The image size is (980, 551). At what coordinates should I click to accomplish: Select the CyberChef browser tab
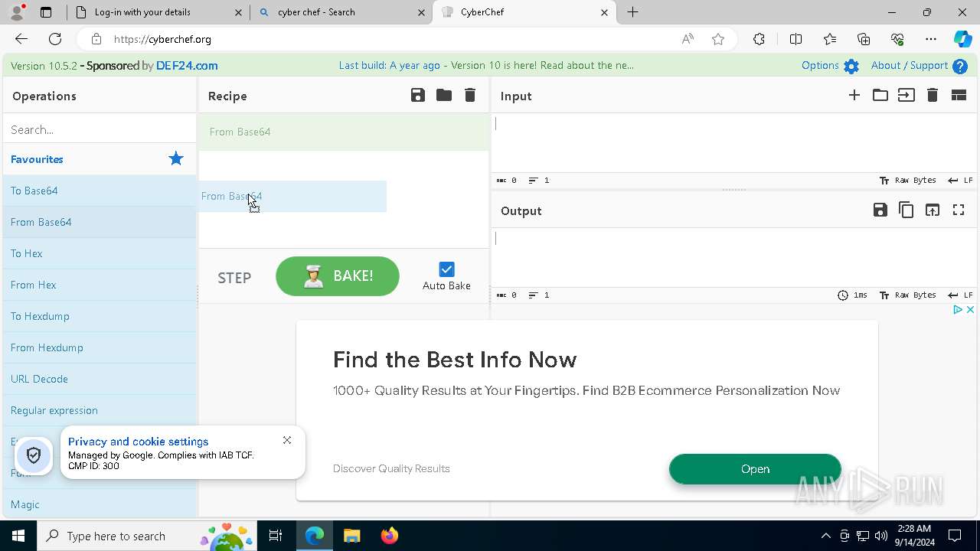click(524, 12)
